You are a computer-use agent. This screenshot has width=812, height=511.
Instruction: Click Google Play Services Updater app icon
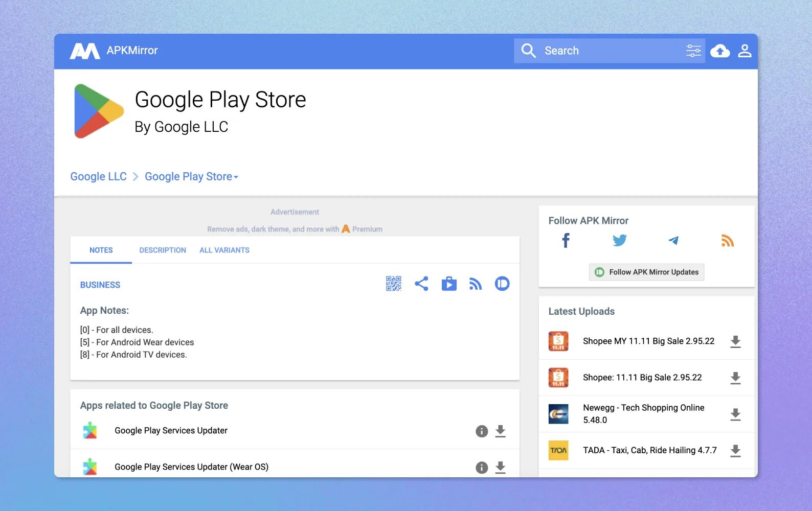coord(90,431)
